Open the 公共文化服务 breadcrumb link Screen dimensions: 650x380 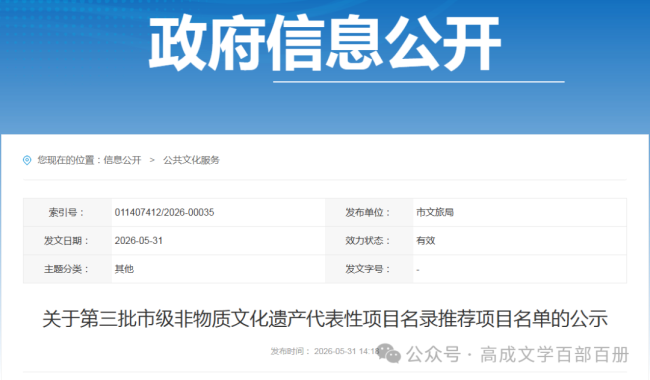click(191, 160)
